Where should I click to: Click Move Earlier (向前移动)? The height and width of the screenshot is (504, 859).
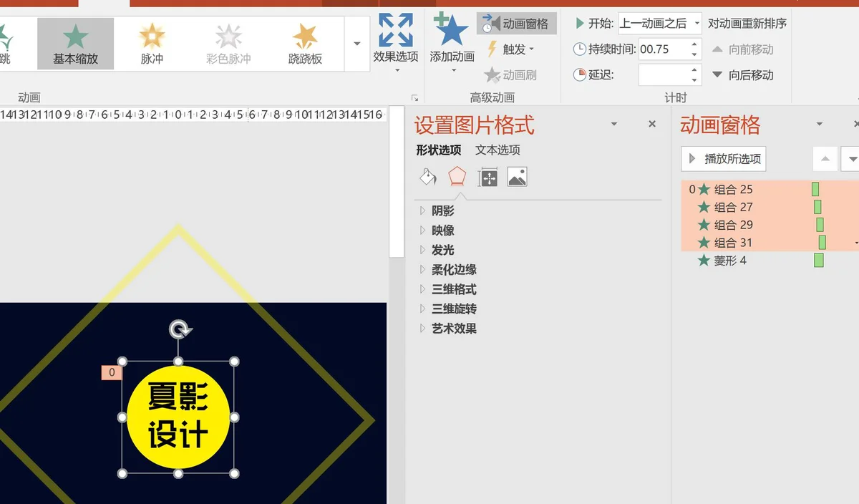pyautogui.click(x=743, y=49)
